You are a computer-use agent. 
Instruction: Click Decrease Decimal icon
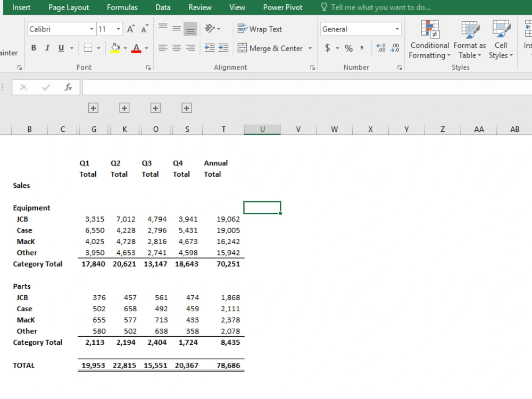click(395, 48)
